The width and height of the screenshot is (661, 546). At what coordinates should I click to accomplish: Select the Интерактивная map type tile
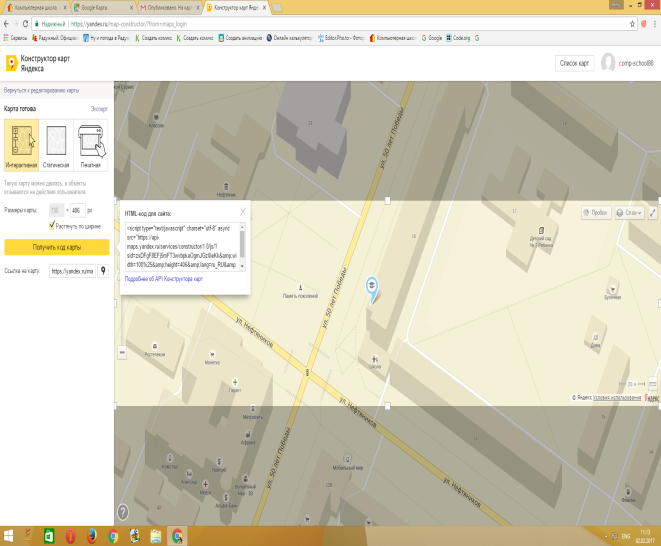[21, 145]
